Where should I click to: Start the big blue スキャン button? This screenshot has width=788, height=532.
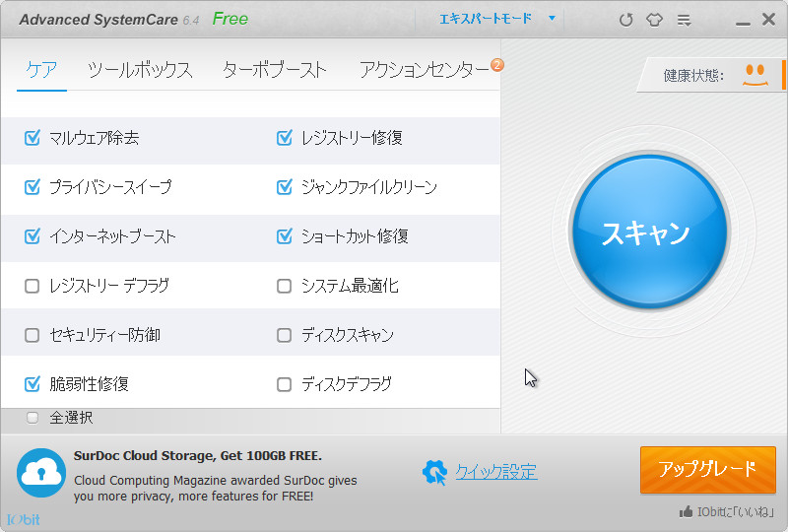click(x=649, y=232)
